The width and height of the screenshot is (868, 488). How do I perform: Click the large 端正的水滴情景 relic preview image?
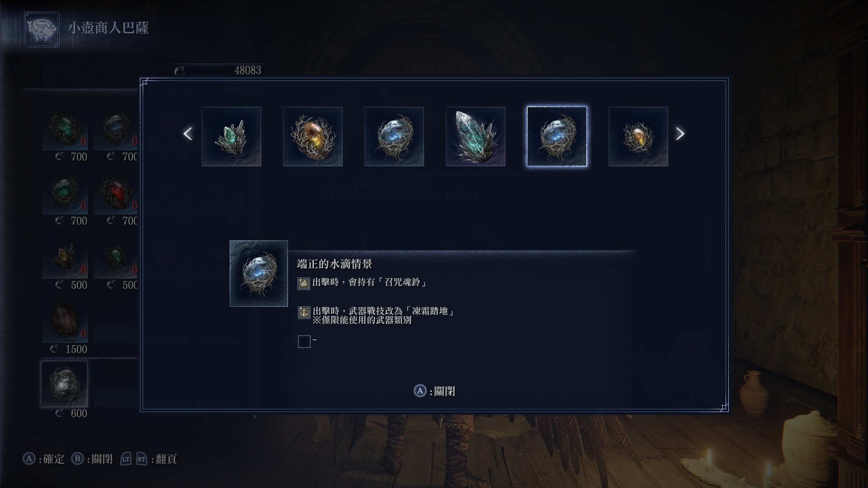[259, 273]
